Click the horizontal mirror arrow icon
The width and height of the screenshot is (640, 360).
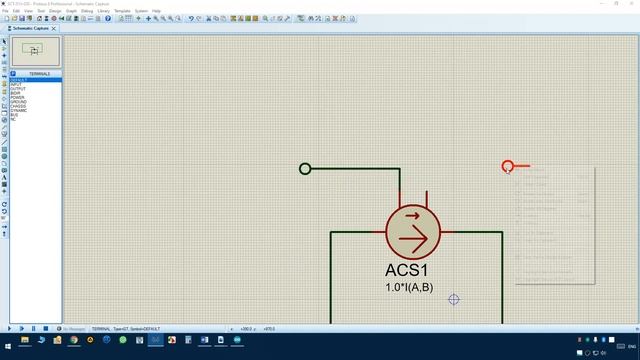coord(4,227)
